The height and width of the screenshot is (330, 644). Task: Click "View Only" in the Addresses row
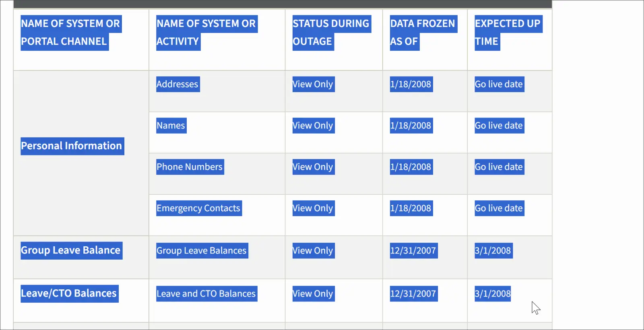[x=313, y=85]
